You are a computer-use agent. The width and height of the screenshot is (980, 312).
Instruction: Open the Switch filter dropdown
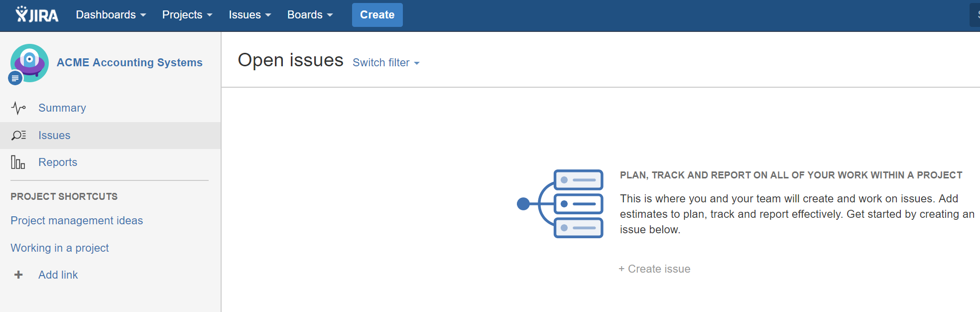click(386, 63)
